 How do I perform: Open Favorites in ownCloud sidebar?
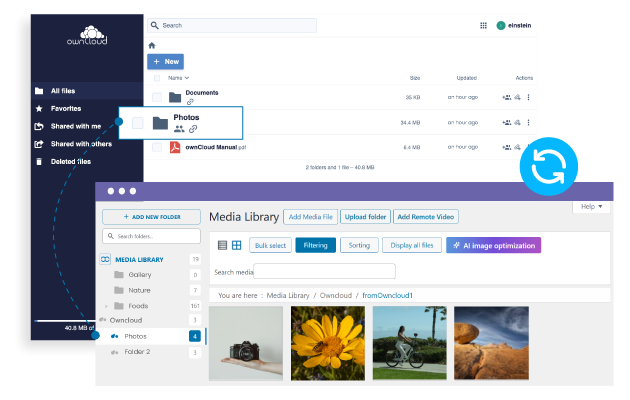pos(66,108)
